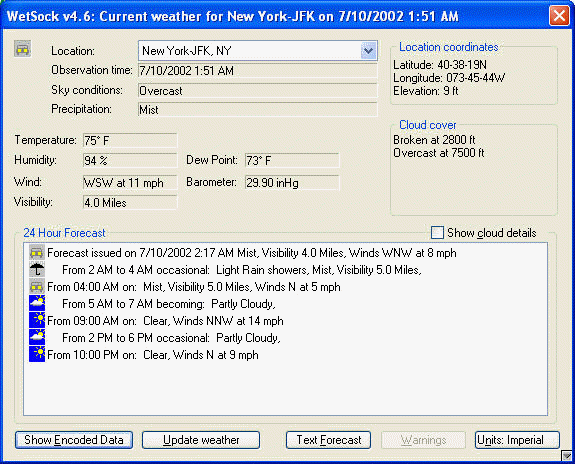Click the Show Encoded Data button

74,440
